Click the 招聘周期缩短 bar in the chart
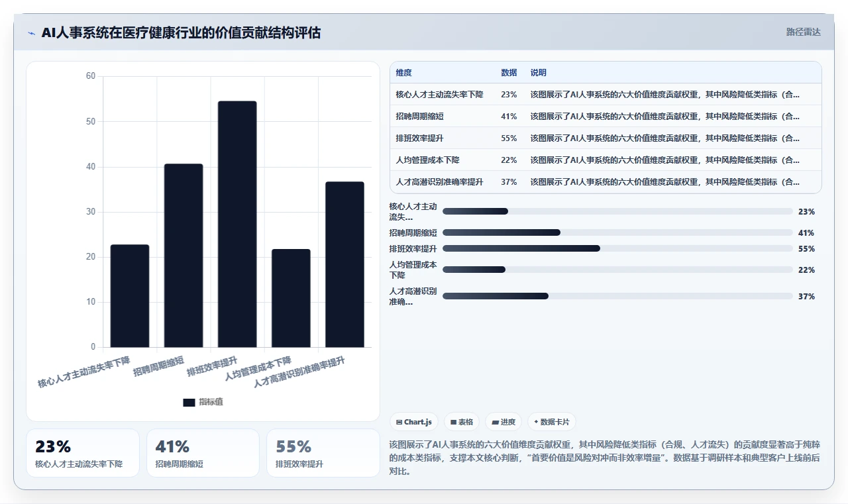This screenshot has width=848, height=504. (x=184, y=256)
